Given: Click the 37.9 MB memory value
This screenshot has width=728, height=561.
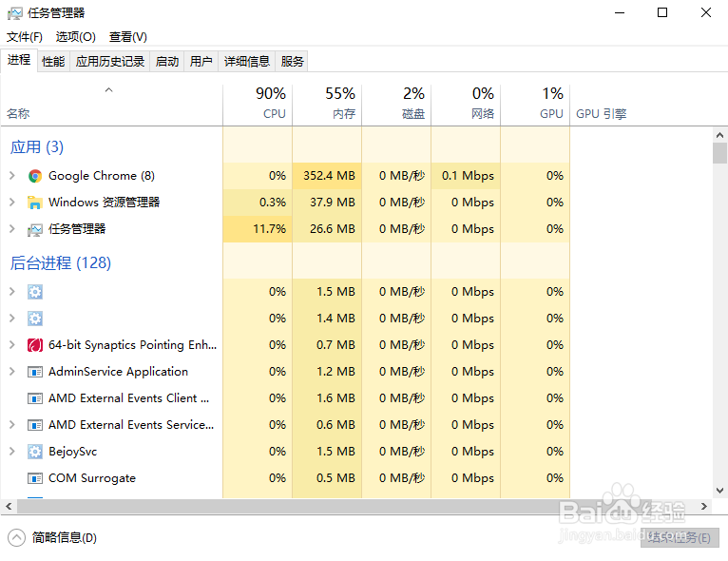Looking at the screenshot, I should click(x=333, y=203).
